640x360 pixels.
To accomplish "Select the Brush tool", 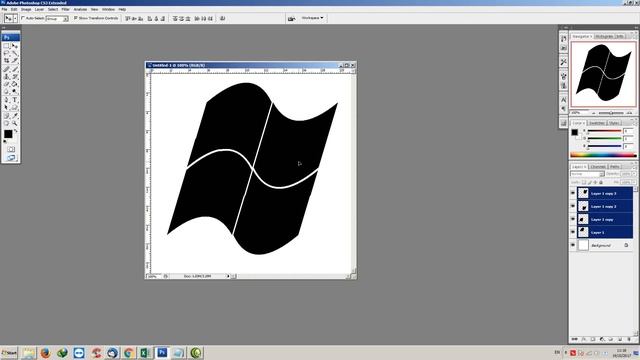I will [x=15, y=69].
